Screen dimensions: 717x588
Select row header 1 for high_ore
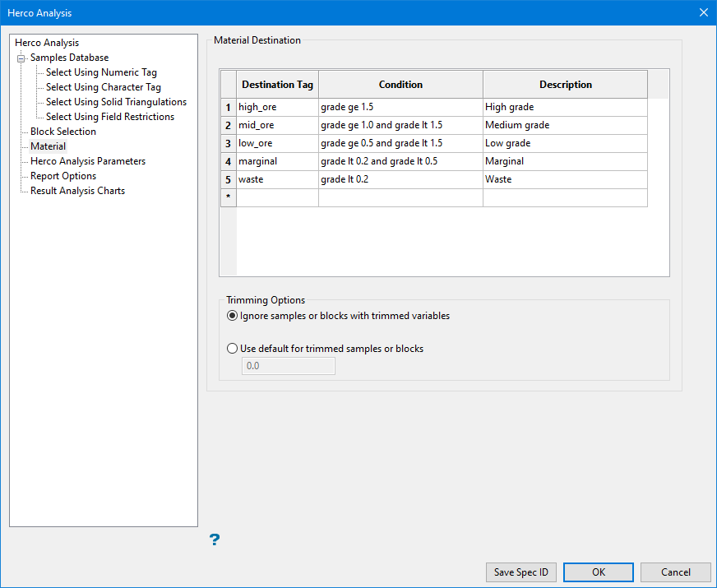click(229, 108)
